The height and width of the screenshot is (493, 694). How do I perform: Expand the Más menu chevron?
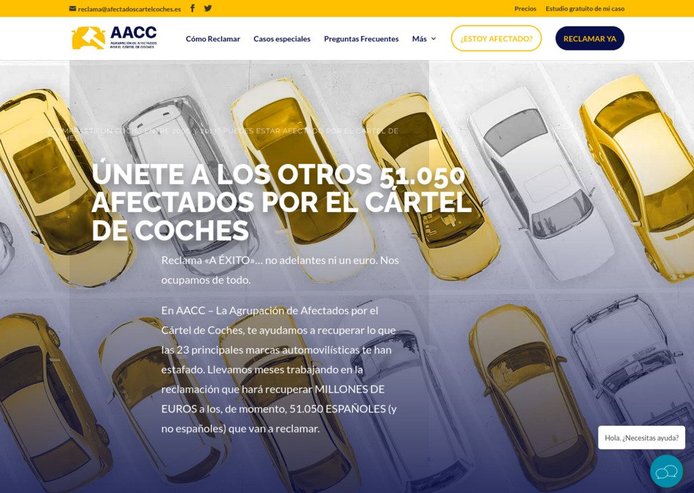(434, 39)
